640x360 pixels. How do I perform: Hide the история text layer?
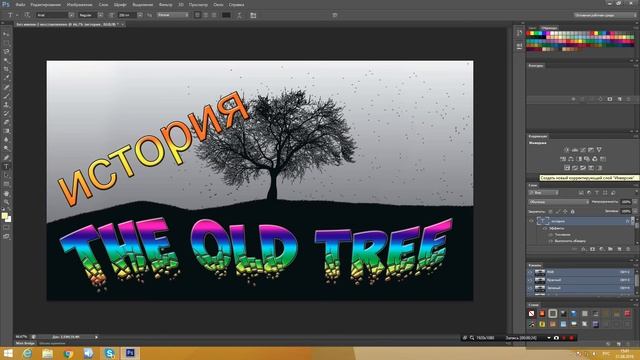(531, 221)
